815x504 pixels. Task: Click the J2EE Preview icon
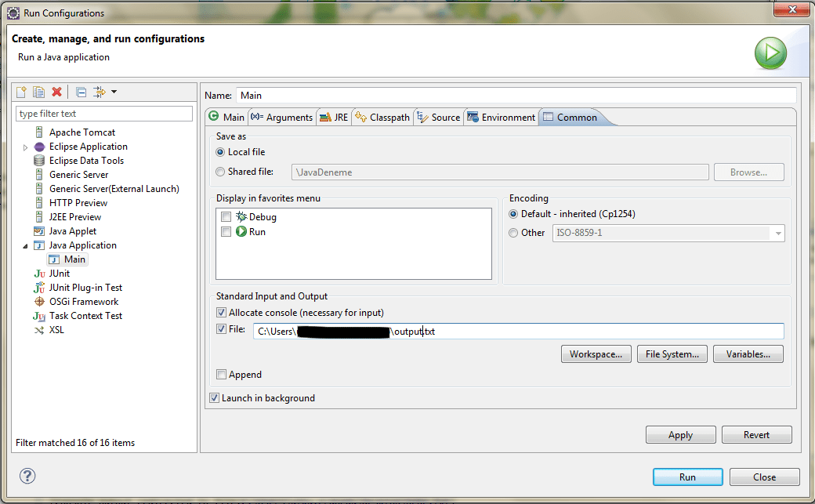click(39, 217)
